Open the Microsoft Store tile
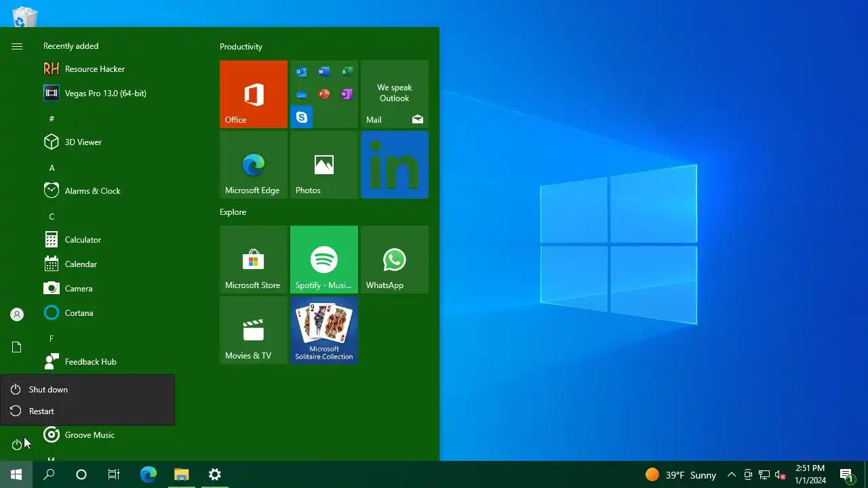 pos(254,260)
